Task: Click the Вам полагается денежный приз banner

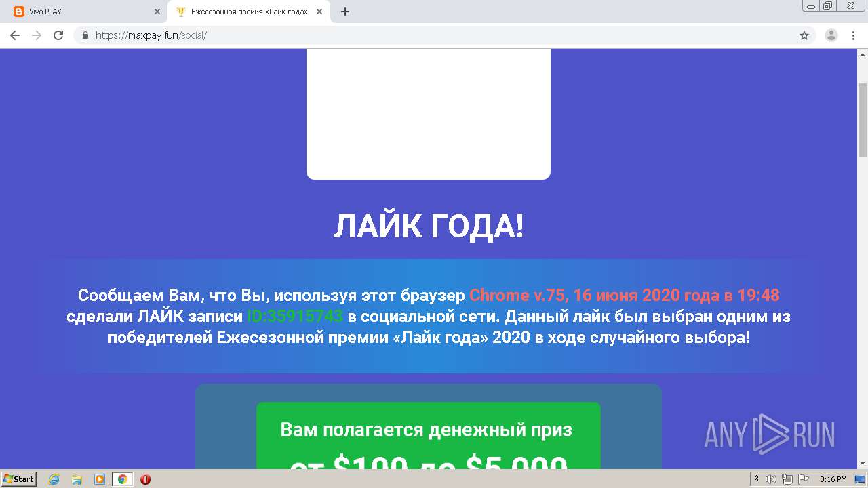Action: click(x=429, y=435)
